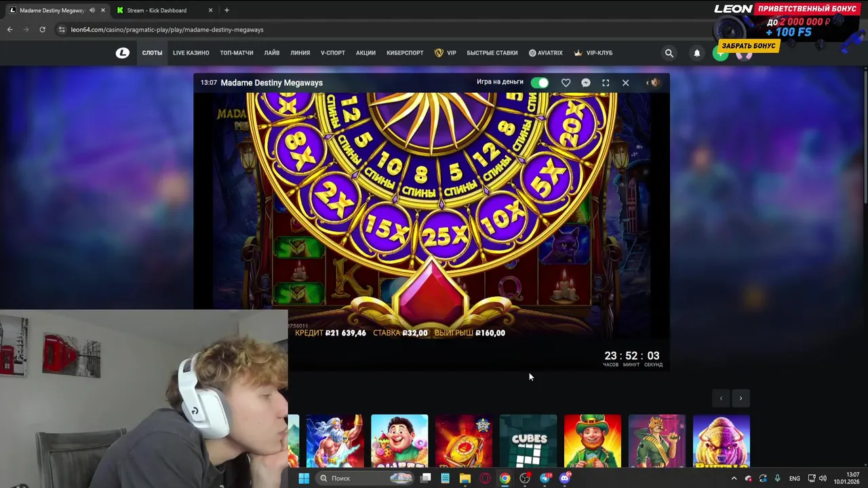868x488 pixels.
Task: Add Madame Destiny Megaways to favorites heart
Action: click(566, 83)
